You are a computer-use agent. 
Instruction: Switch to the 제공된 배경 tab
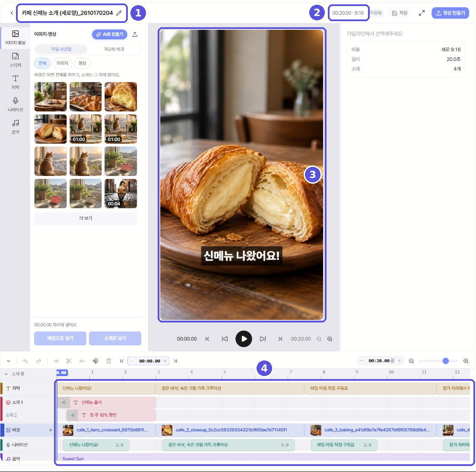click(x=114, y=49)
